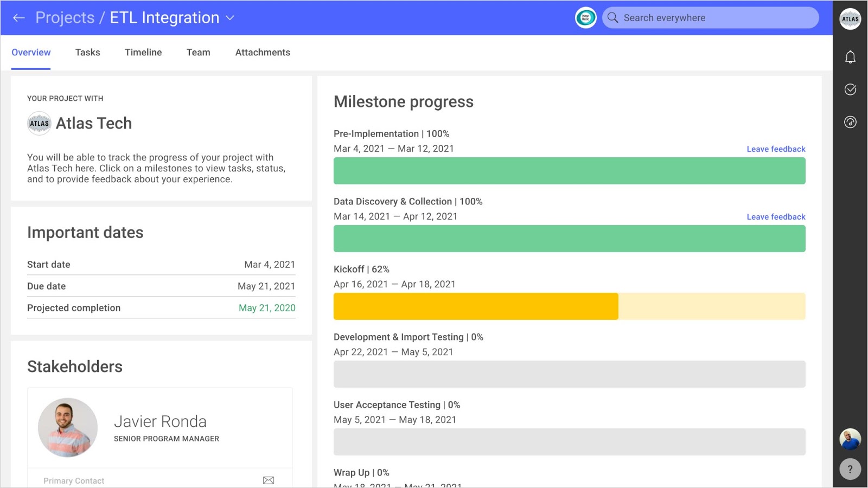Click the Projects breadcrumb link
Screen dimensions: 868x488
point(65,18)
